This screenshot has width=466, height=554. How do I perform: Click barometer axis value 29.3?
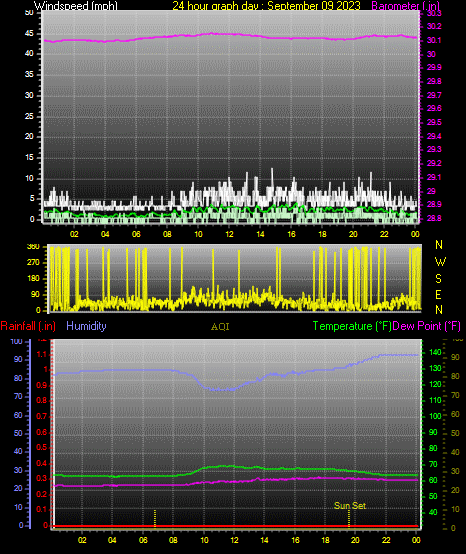coord(434,149)
